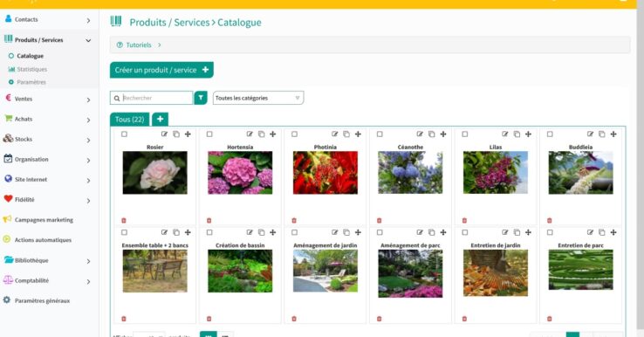644x337 pixels.
Task: Tick the Hortensia checkbox
Action: [209, 134]
